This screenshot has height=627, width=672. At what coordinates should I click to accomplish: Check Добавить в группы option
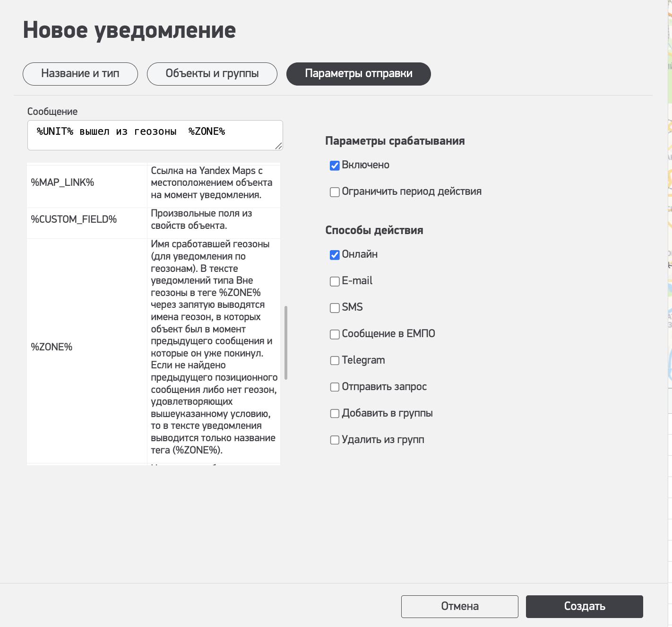coord(335,414)
